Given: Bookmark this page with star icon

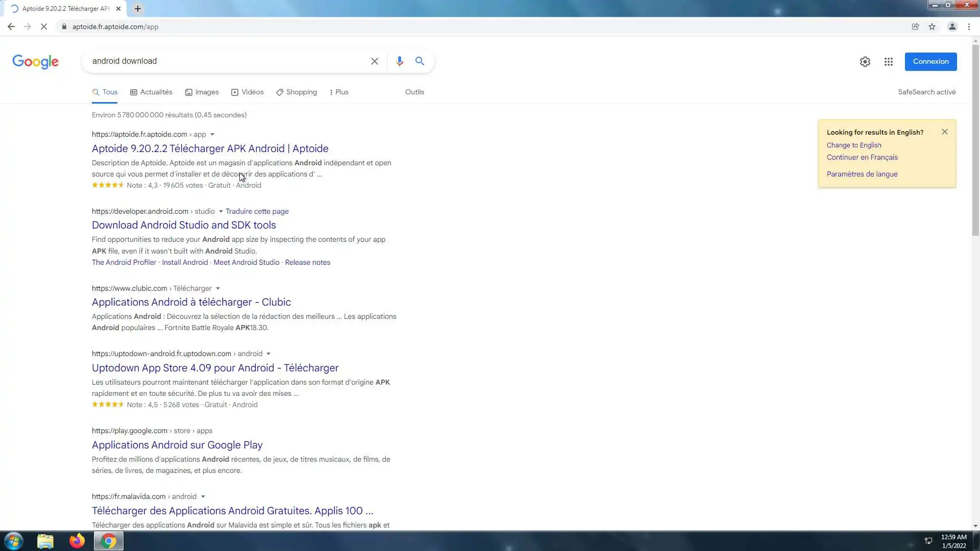Looking at the screenshot, I should [x=932, y=27].
